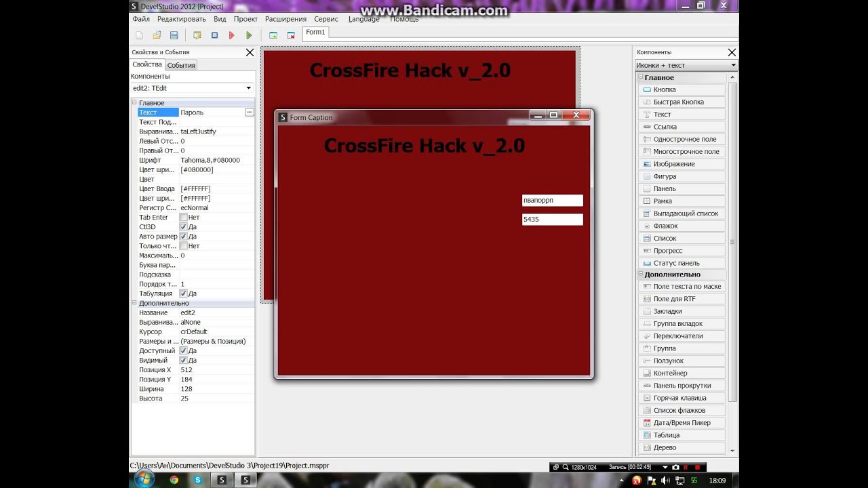Click the ellipsis button on Текст row
868x488 pixels.
[x=250, y=113]
